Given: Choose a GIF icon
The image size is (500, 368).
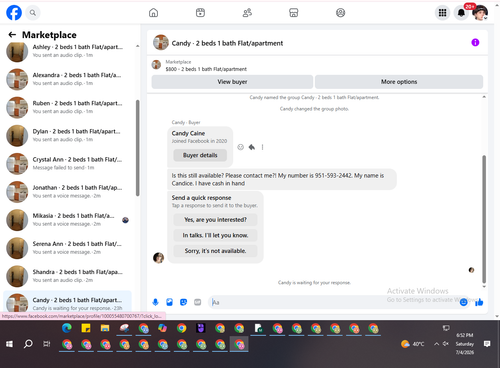Looking at the screenshot, I should click(197, 302).
